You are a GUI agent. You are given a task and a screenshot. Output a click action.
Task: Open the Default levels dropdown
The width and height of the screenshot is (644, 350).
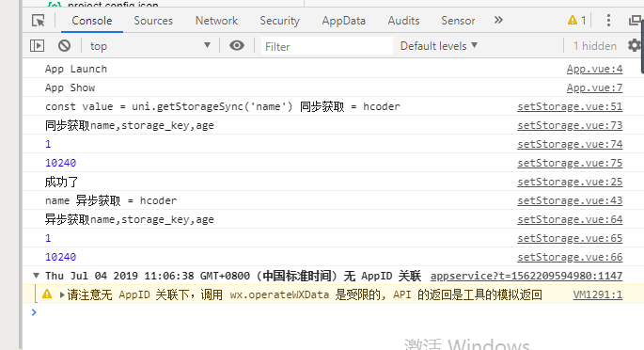point(439,45)
